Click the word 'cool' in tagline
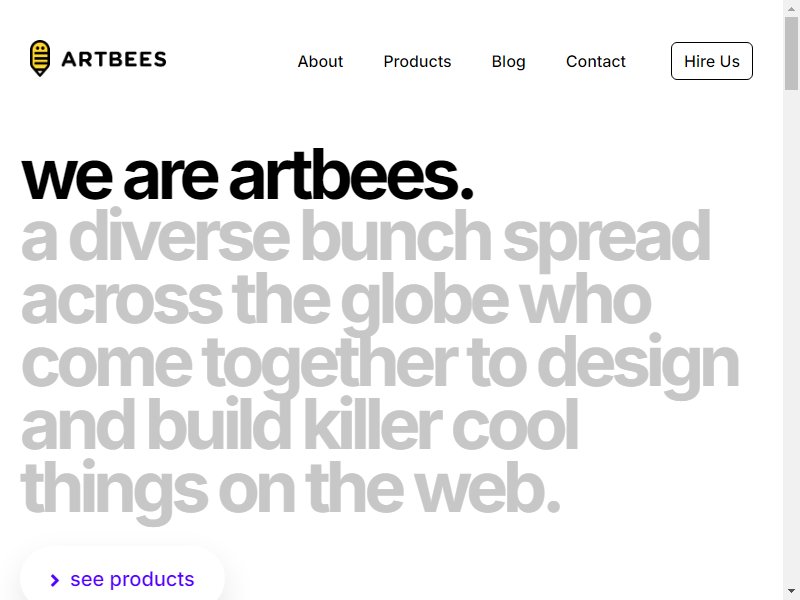 pos(515,424)
